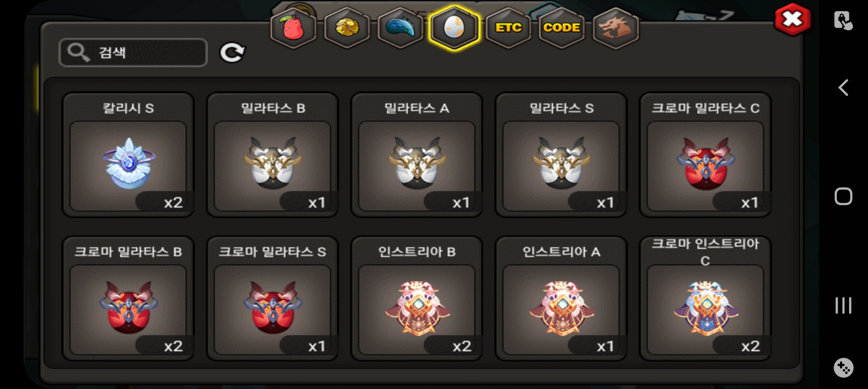Refresh the inventory with the reload arrow
The height and width of the screenshot is (389, 868).
232,53
